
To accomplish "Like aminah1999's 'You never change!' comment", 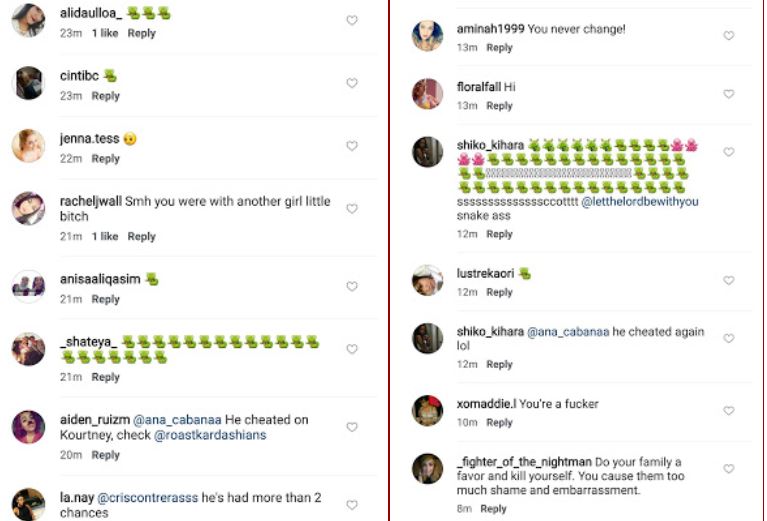I will point(728,36).
